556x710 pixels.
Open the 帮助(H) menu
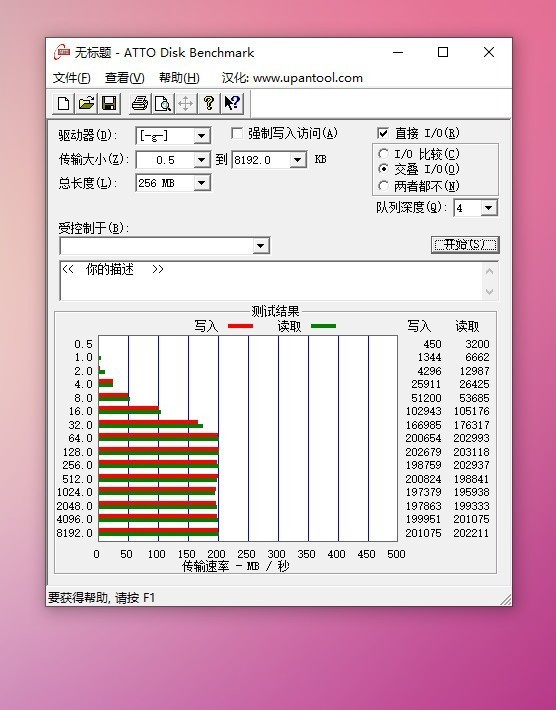tap(179, 78)
